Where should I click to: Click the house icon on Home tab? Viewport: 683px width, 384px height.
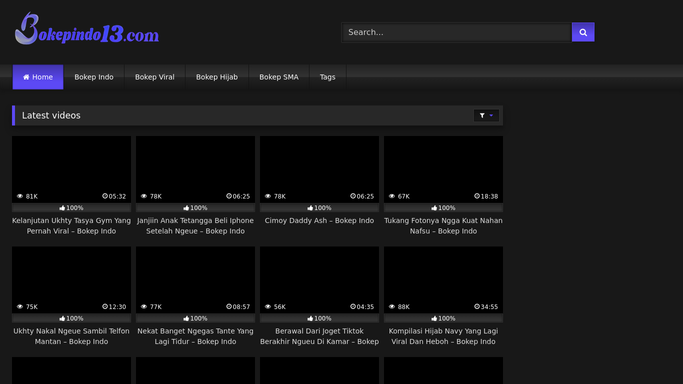coord(26,77)
